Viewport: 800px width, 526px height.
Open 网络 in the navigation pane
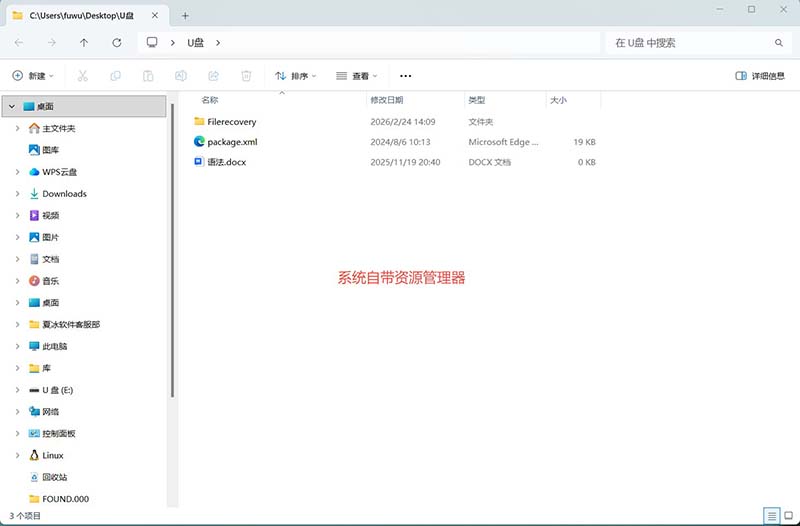51,412
